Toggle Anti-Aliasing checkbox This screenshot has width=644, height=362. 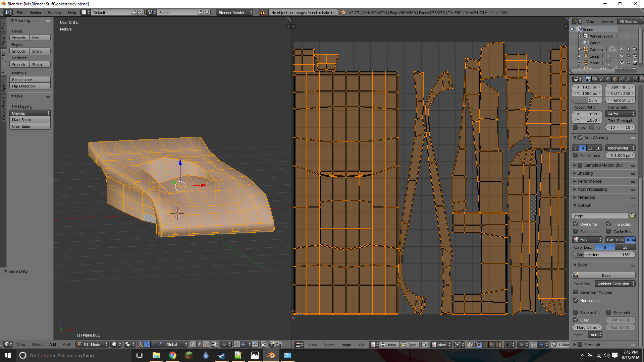(580, 137)
